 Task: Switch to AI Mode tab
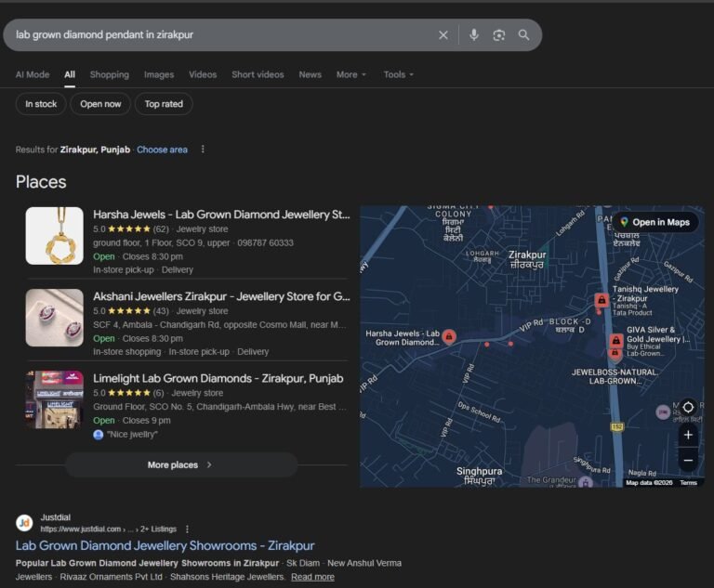tap(33, 74)
